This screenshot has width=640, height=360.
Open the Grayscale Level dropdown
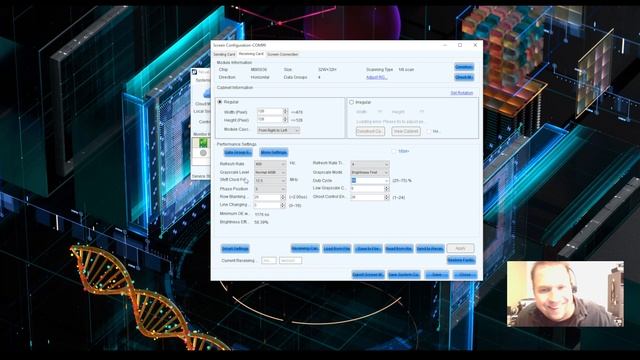(x=270, y=172)
